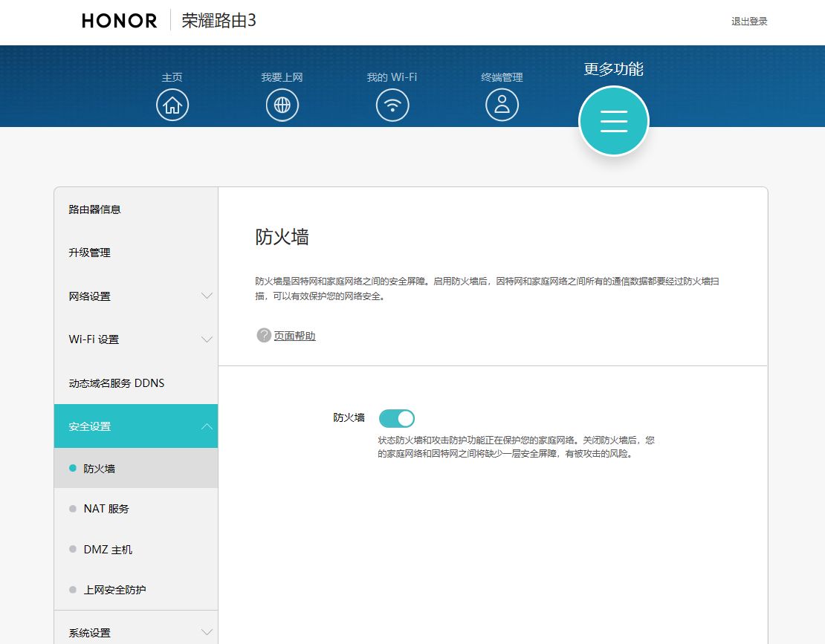Open the 主页 home icon
The width and height of the screenshot is (825, 644).
point(172,105)
